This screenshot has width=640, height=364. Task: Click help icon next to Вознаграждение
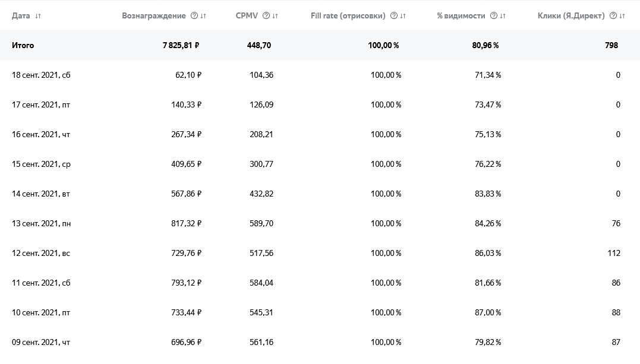pyautogui.click(x=194, y=16)
